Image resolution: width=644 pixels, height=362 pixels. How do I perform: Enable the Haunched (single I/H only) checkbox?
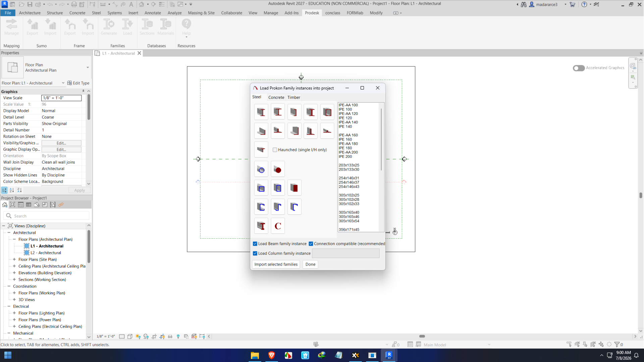click(275, 150)
